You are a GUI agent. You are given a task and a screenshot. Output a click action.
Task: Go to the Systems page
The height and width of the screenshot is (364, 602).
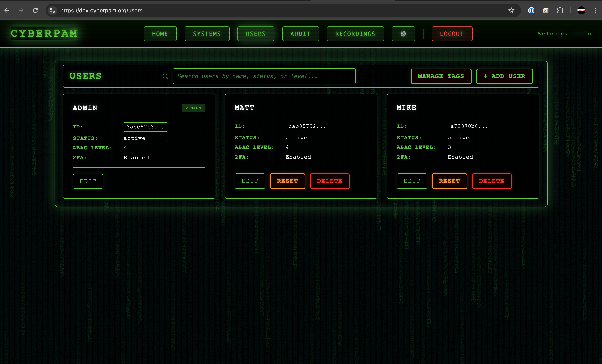coord(207,34)
